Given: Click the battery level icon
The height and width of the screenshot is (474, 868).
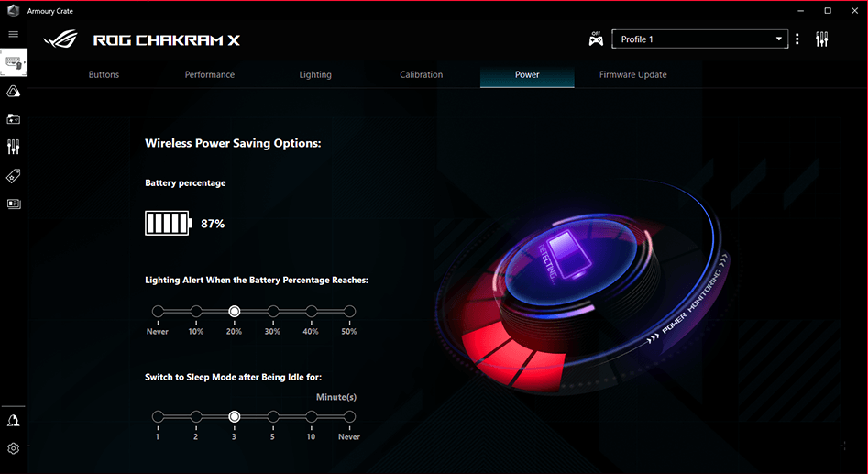Looking at the screenshot, I should click(169, 223).
